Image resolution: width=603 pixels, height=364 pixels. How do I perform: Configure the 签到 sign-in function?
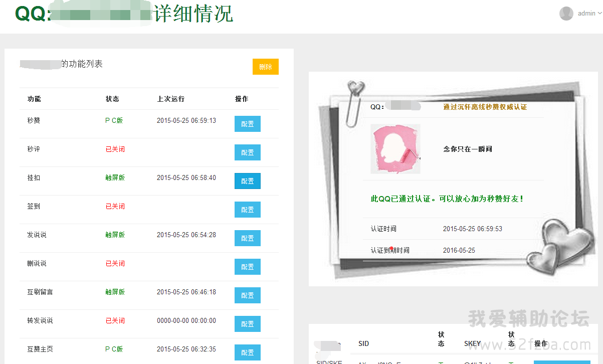click(x=248, y=210)
